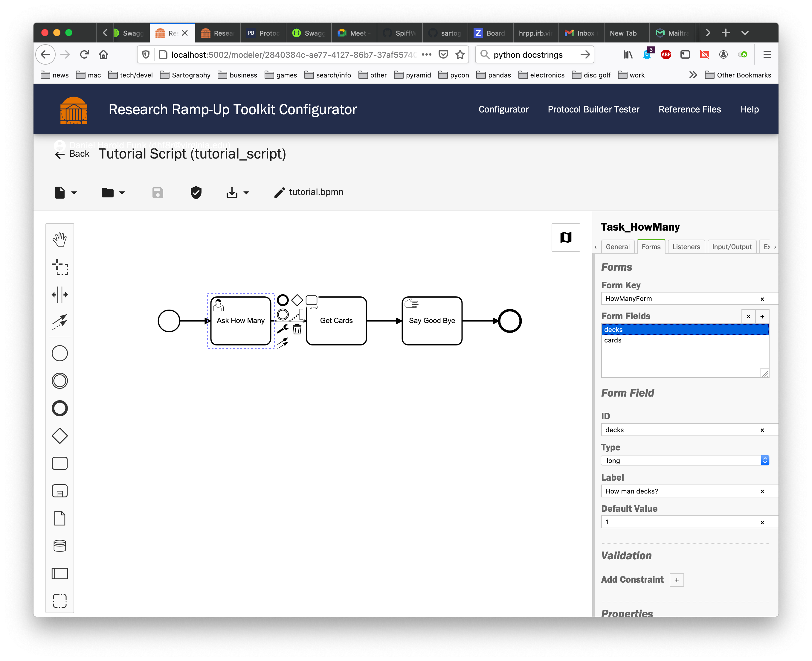Click the disabled save diagram icon

point(158,192)
